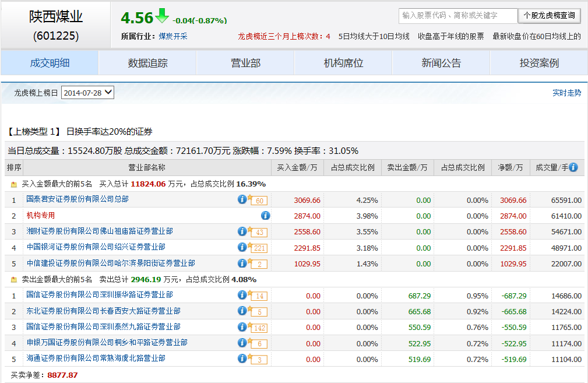Open 国信证券深圳泰然九路证券营业部 link
Viewport: 588px width, 383px height.
point(104,326)
